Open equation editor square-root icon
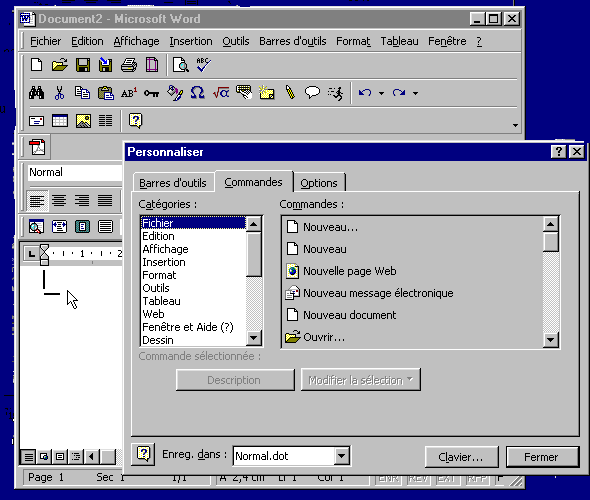 (x=221, y=93)
